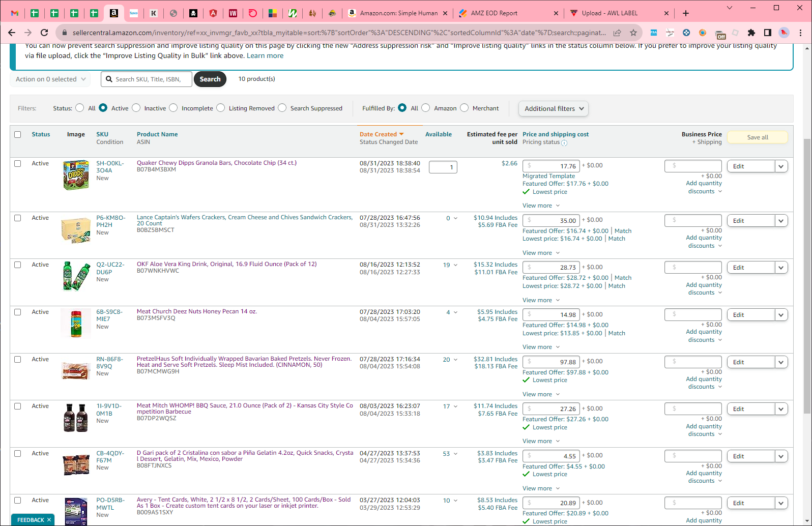Open the tab search chevron
Image resolution: width=812 pixels, height=526 pixels.
(730, 8)
